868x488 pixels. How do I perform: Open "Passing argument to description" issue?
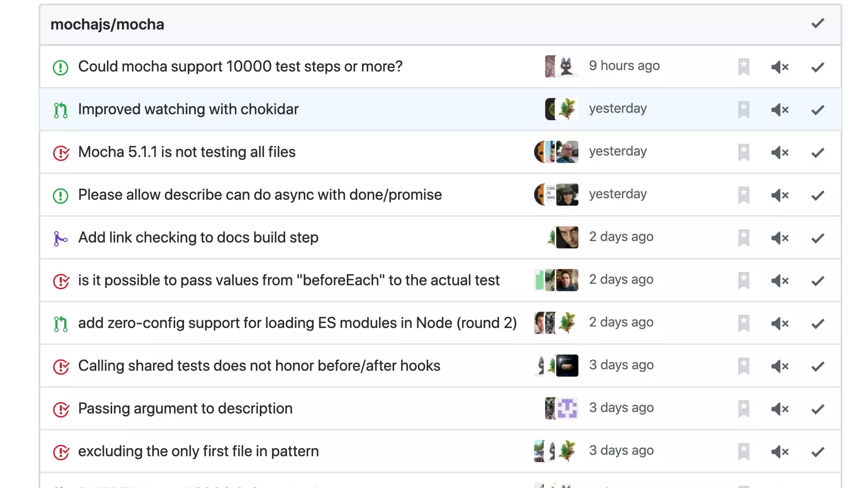pos(185,409)
